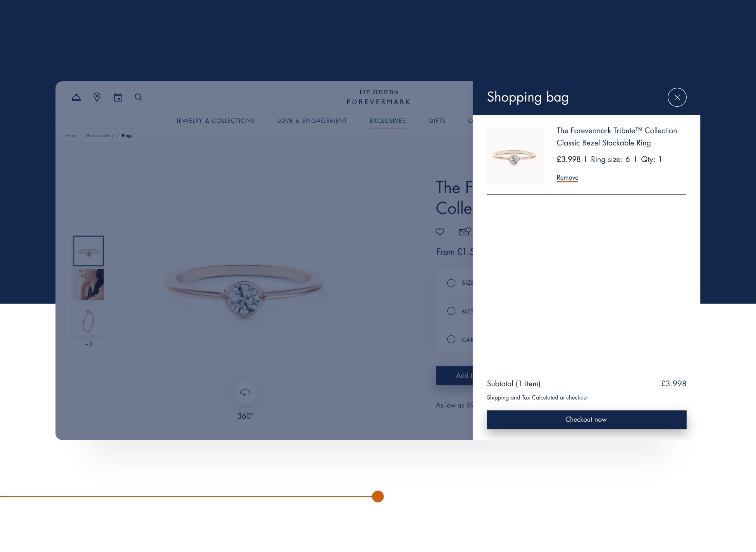Remove the Bezel Stackable Ring from bag

[567, 178]
